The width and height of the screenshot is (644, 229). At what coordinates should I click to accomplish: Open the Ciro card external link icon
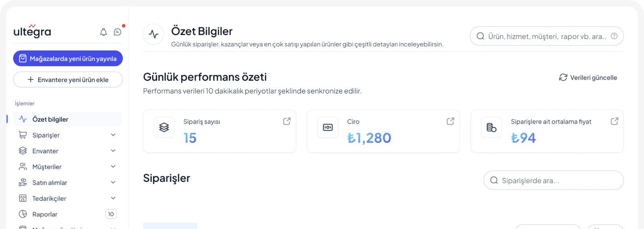(450, 121)
